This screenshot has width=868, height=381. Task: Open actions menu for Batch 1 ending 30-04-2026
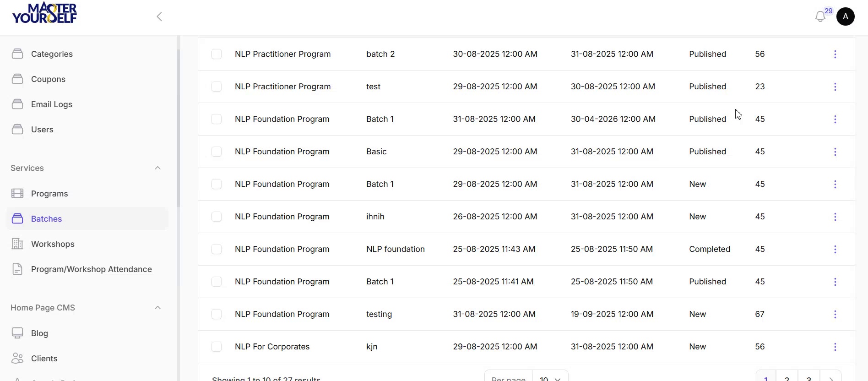point(835,119)
